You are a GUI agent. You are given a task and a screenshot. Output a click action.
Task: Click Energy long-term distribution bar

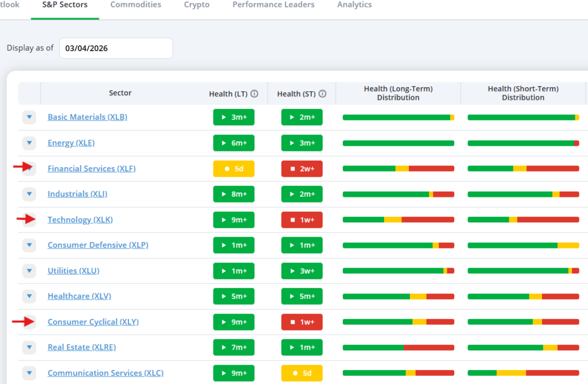tap(398, 143)
